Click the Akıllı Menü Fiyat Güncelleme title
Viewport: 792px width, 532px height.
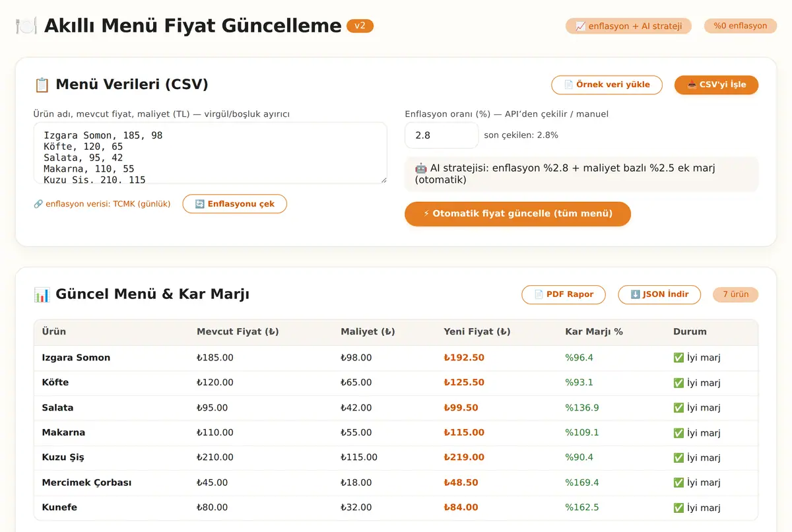click(193, 26)
